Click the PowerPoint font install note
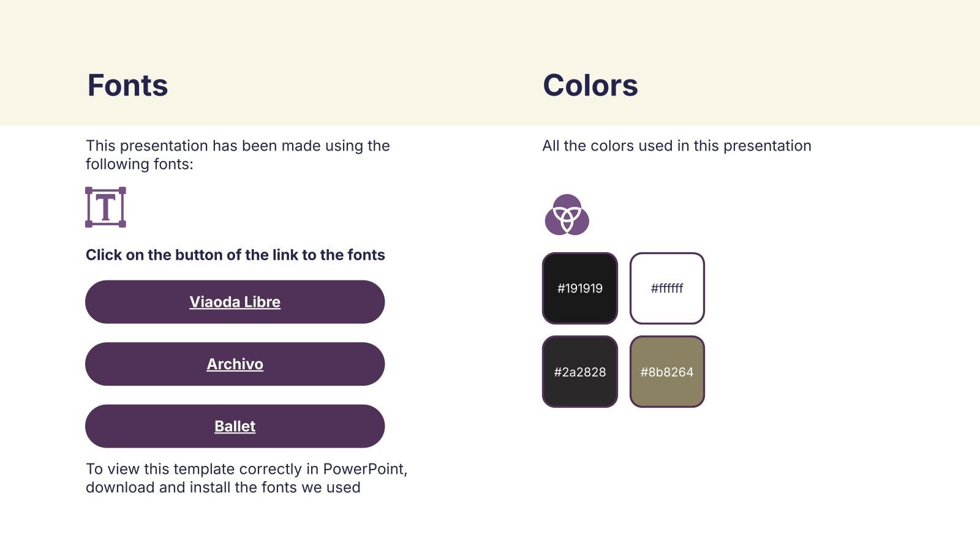 click(x=246, y=478)
